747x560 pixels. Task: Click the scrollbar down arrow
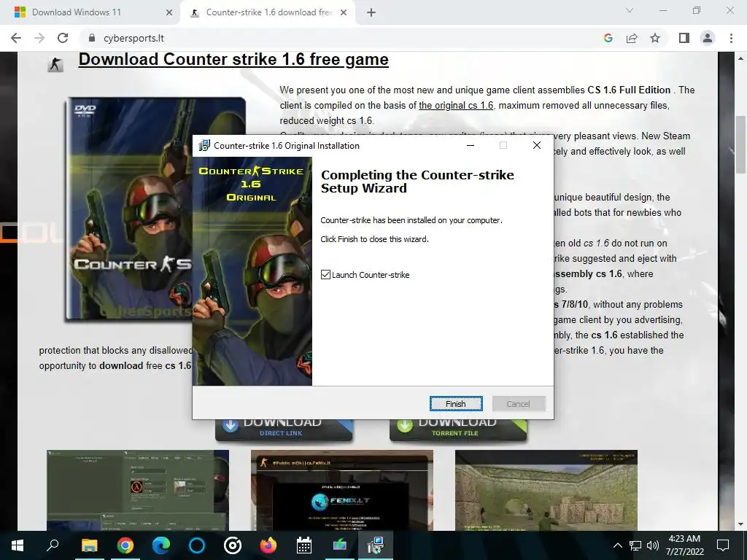click(740, 524)
